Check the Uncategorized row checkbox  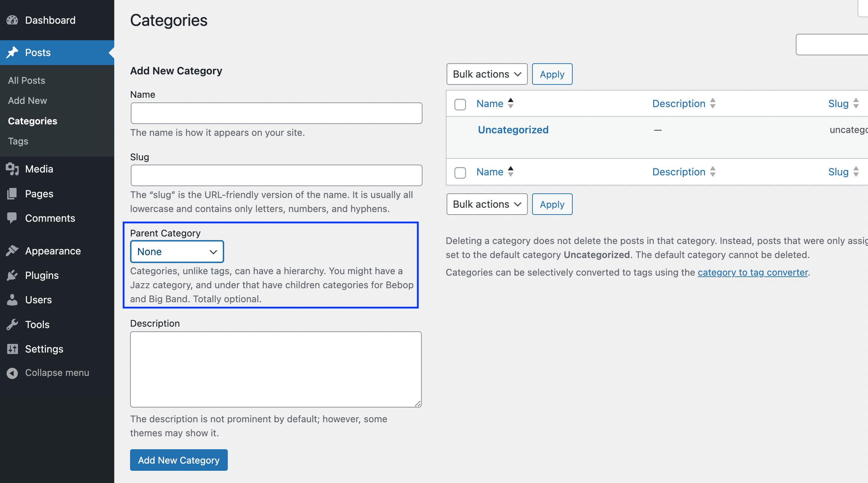(460, 130)
